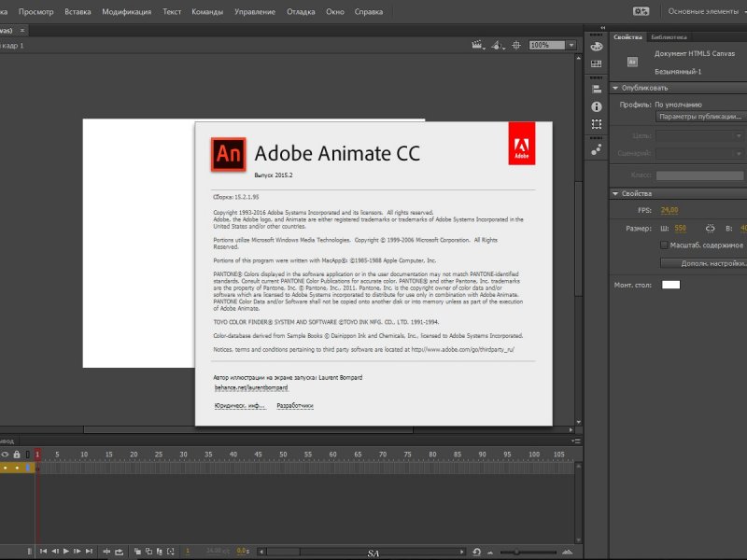This screenshot has height=560, width=747.
Task: Click Edit Multiple Frames icon
Action: point(160,552)
